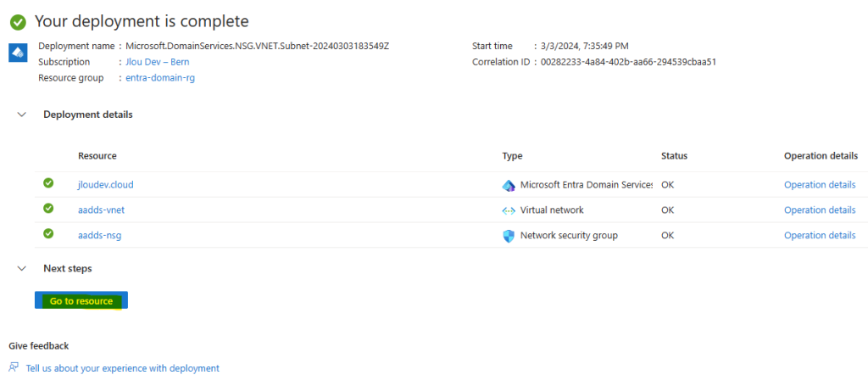Click the Network security group shield icon
This screenshot has width=868, height=386.
tap(509, 236)
